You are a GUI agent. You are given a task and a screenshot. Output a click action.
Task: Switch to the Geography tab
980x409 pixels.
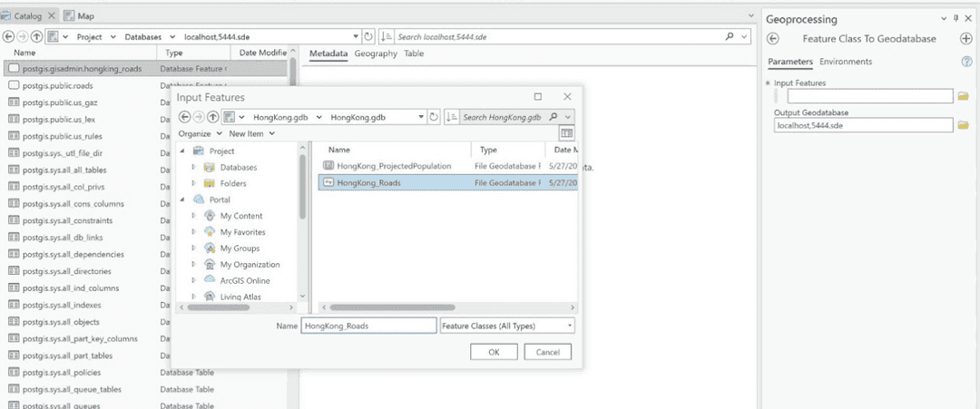tap(376, 54)
